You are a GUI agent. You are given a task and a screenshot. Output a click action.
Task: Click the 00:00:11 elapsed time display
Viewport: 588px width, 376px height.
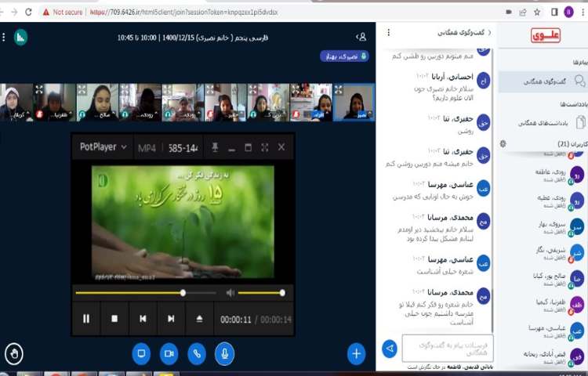tap(235, 320)
